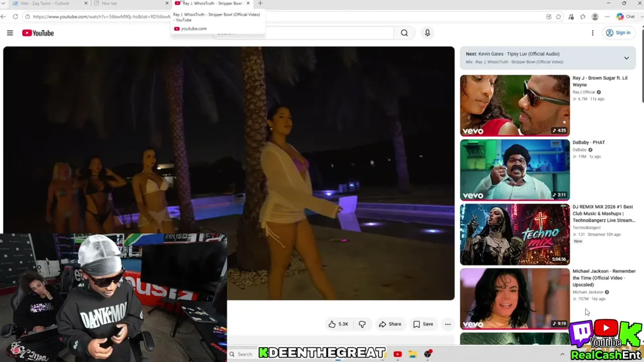Open Copilot Chat in the browser
This screenshot has height=362, width=644.
pyautogui.click(x=625, y=17)
